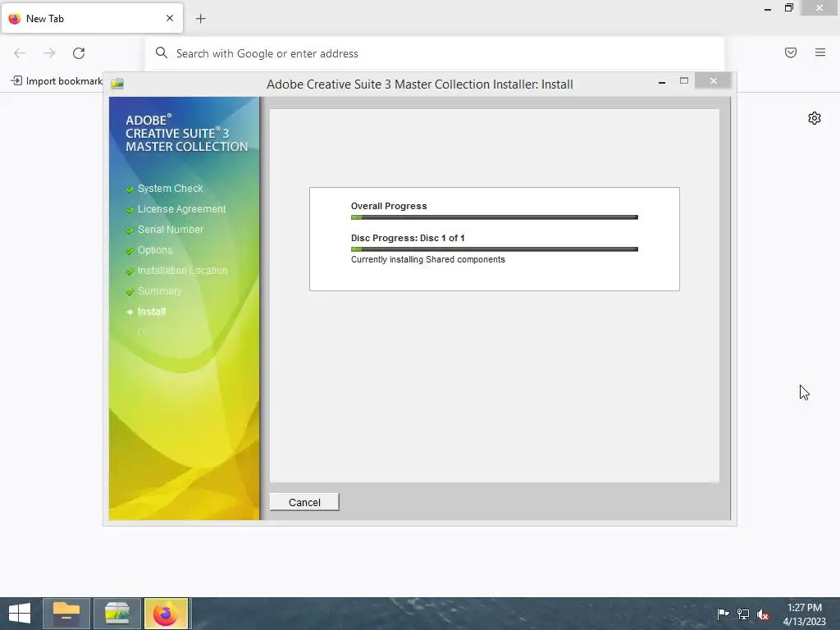Screen dimensions: 840x630
Task: Click the Overall Progress bar
Action: point(494,217)
